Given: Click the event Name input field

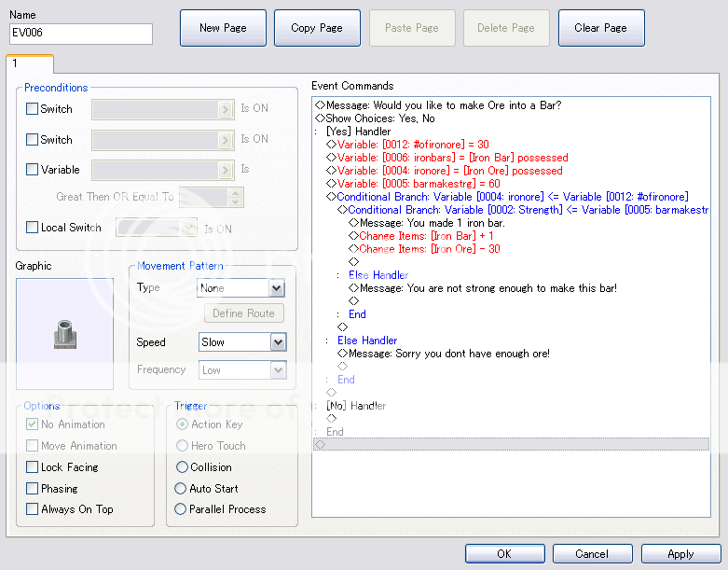Looking at the screenshot, I should 80,35.
